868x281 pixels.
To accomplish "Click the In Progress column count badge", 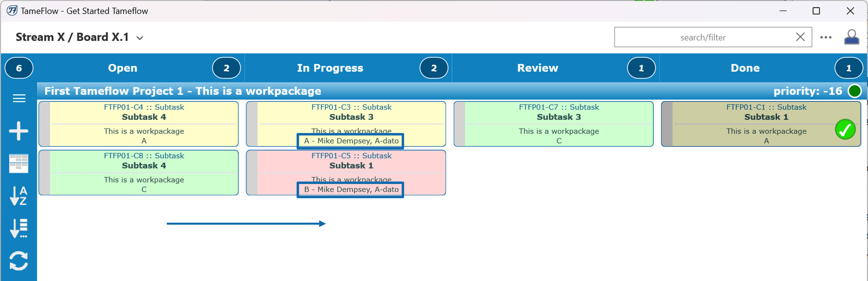I will (434, 68).
